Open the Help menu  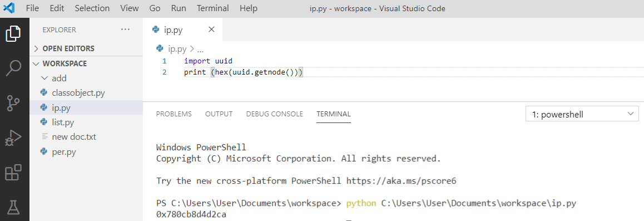tap(249, 8)
